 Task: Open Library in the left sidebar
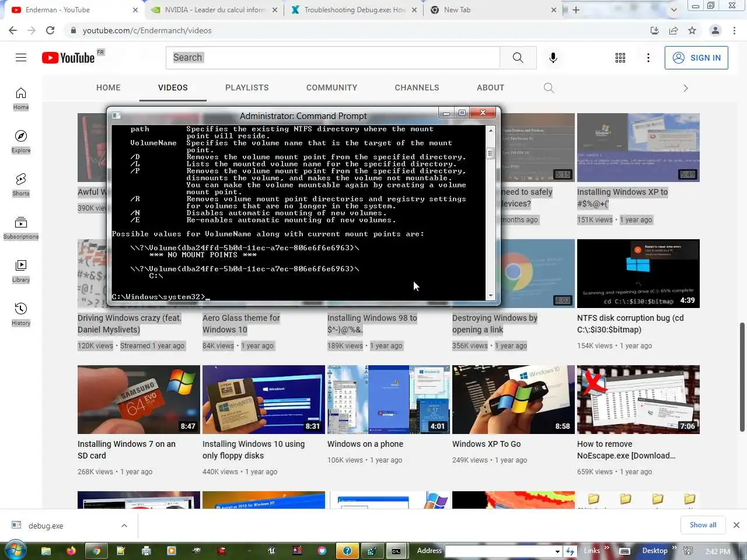(x=21, y=271)
